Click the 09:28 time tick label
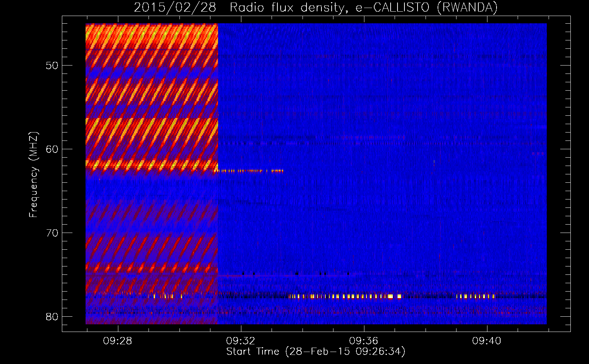This screenshot has width=589, height=364. (118, 341)
